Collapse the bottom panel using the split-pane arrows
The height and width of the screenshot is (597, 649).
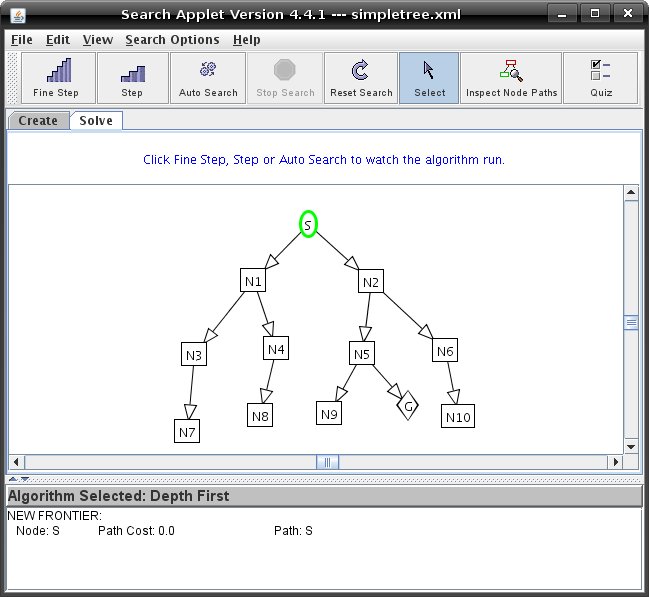[x=24, y=479]
